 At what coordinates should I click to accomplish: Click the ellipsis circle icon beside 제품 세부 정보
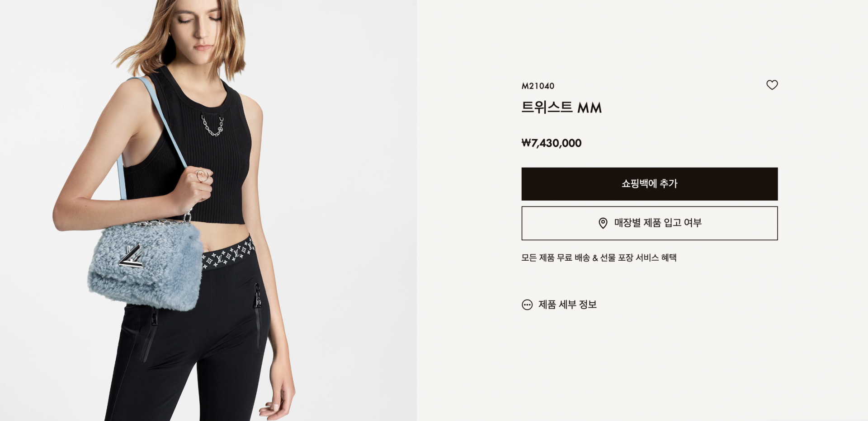coord(527,304)
